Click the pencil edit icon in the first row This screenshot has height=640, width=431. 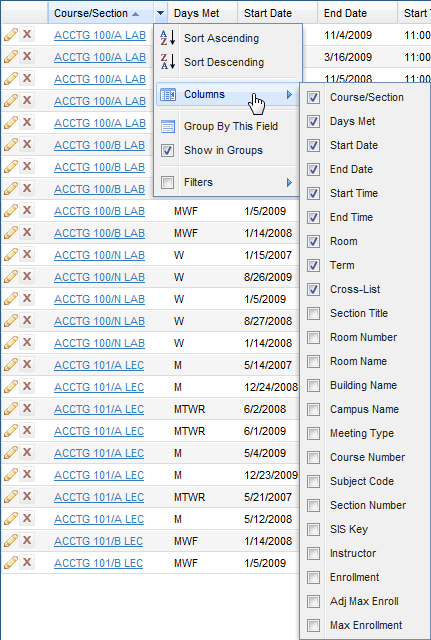pyautogui.click(x=11, y=35)
